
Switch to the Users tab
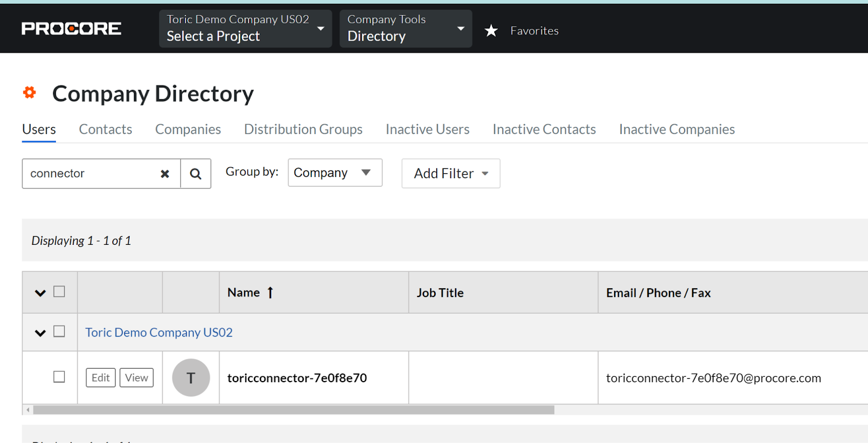[x=39, y=129]
